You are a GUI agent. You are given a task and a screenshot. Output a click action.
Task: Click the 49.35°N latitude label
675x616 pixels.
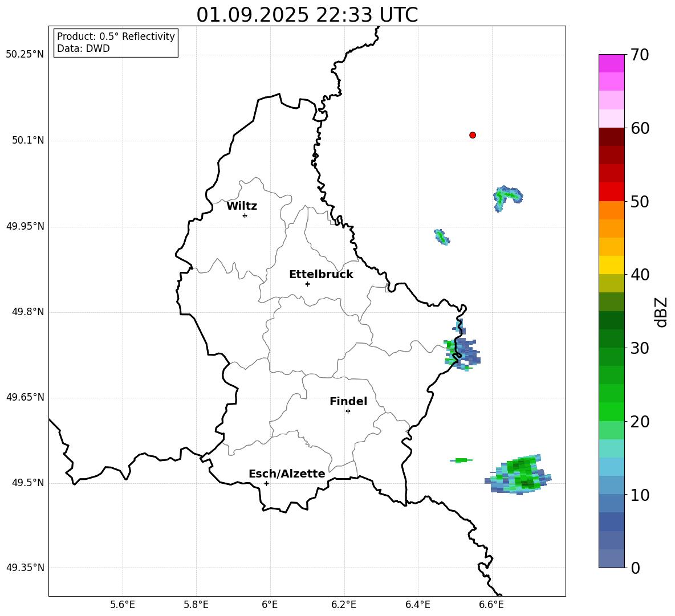(x=25, y=568)
